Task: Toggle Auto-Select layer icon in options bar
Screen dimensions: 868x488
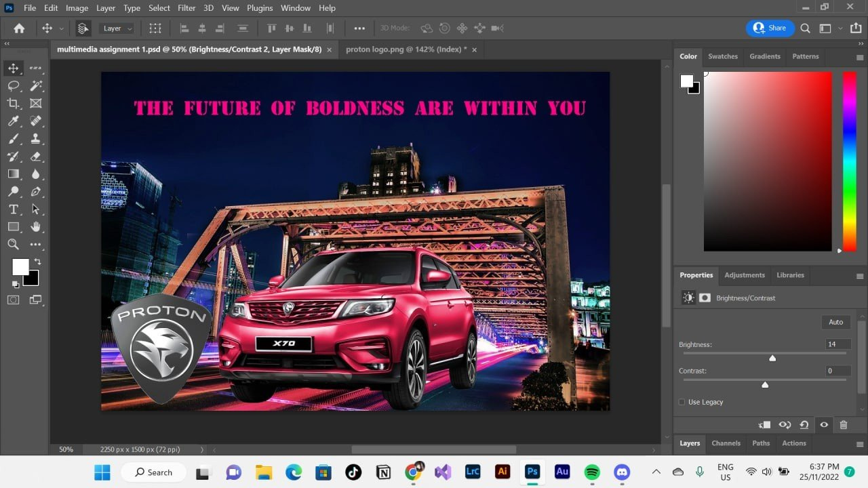Action: [83, 28]
